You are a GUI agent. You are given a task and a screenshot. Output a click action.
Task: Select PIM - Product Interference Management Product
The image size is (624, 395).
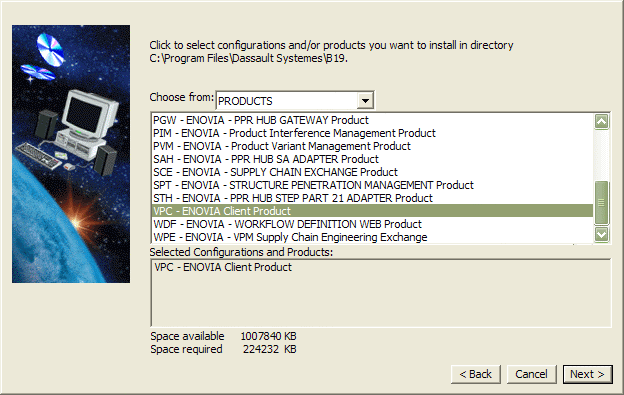click(372, 133)
